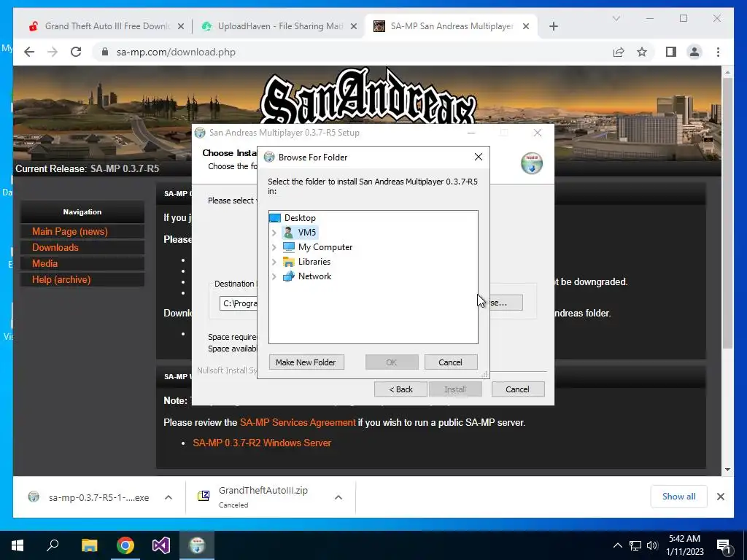Share this page icon in Chrome
747x560 pixels.
(x=619, y=52)
